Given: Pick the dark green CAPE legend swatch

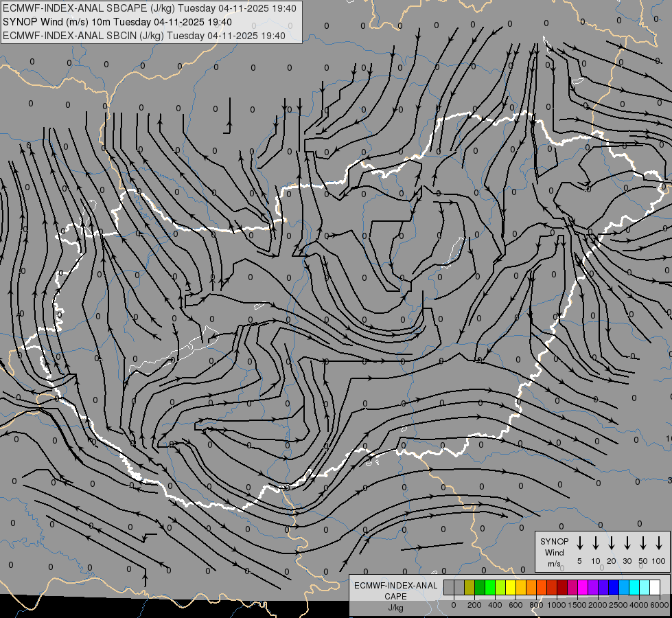Looking at the screenshot, I should click(x=480, y=587).
